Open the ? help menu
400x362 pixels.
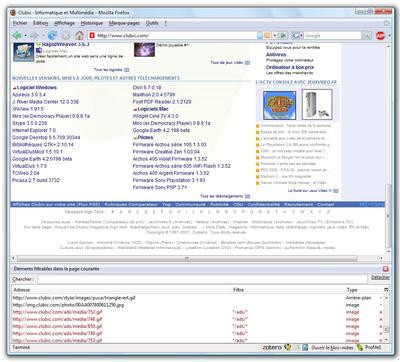pos(165,23)
